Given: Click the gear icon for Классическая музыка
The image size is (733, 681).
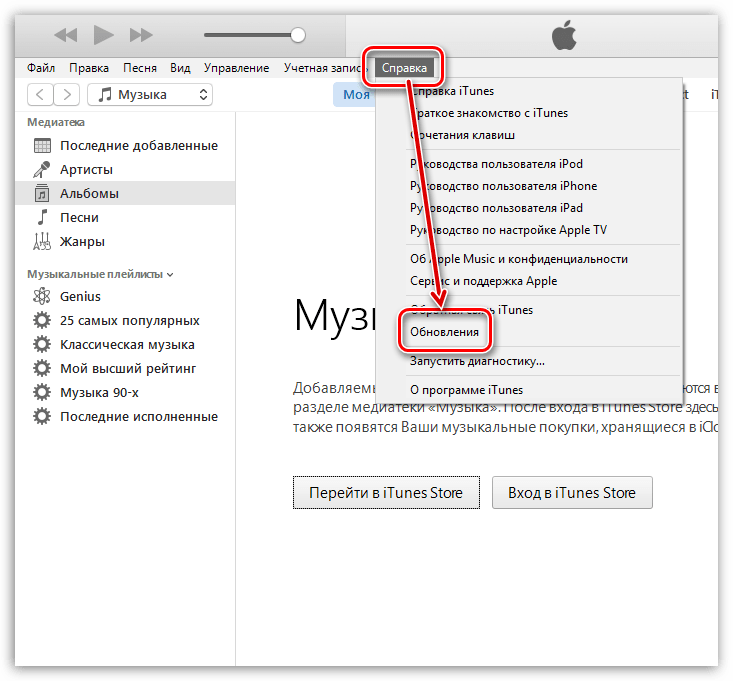Looking at the screenshot, I should (42, 344).
